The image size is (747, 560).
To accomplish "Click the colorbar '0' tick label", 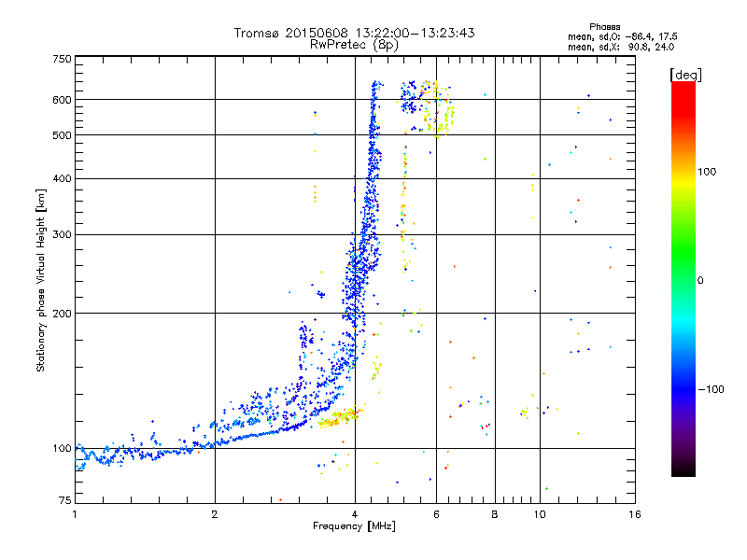I will click(x=700, y=281).
